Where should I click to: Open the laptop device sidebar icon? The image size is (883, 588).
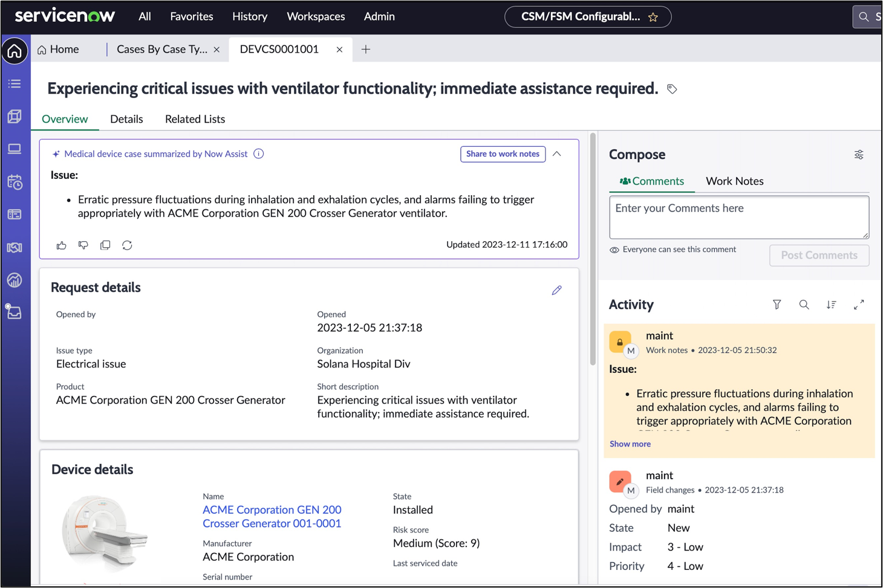pyautogui.click(x=15, y=149)
